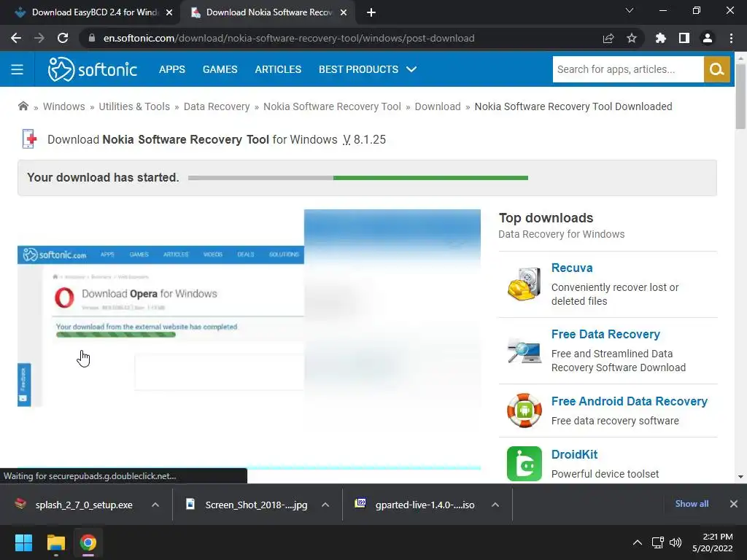Open options for the Screen_Shot_2018 jpg download
The width and height of the screenshot is (747, 560).
(x=325, y=505)
